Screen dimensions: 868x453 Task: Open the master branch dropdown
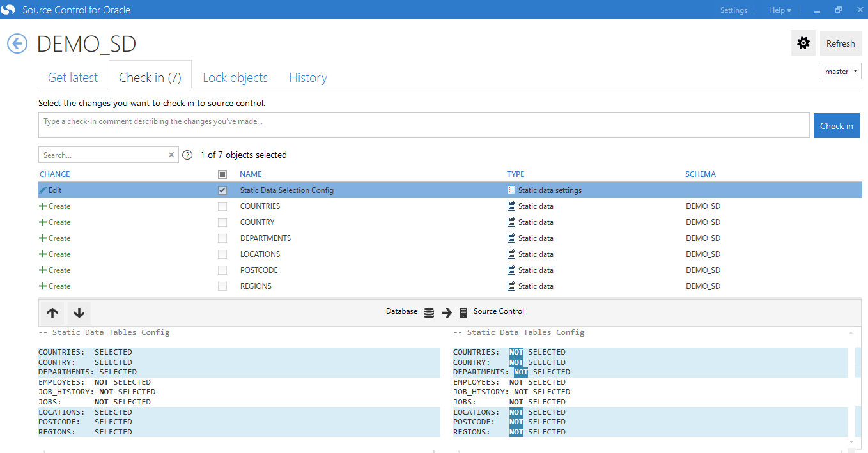(x=840, y=71)
